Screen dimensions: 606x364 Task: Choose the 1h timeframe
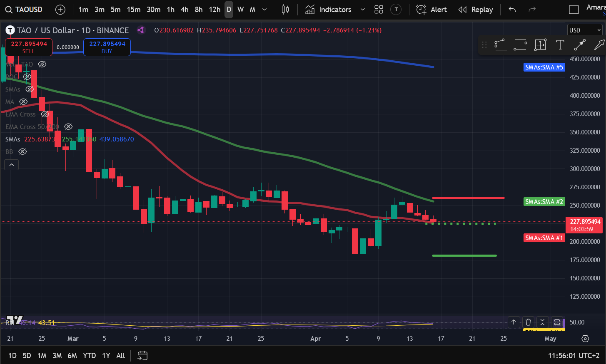point(171,10)
